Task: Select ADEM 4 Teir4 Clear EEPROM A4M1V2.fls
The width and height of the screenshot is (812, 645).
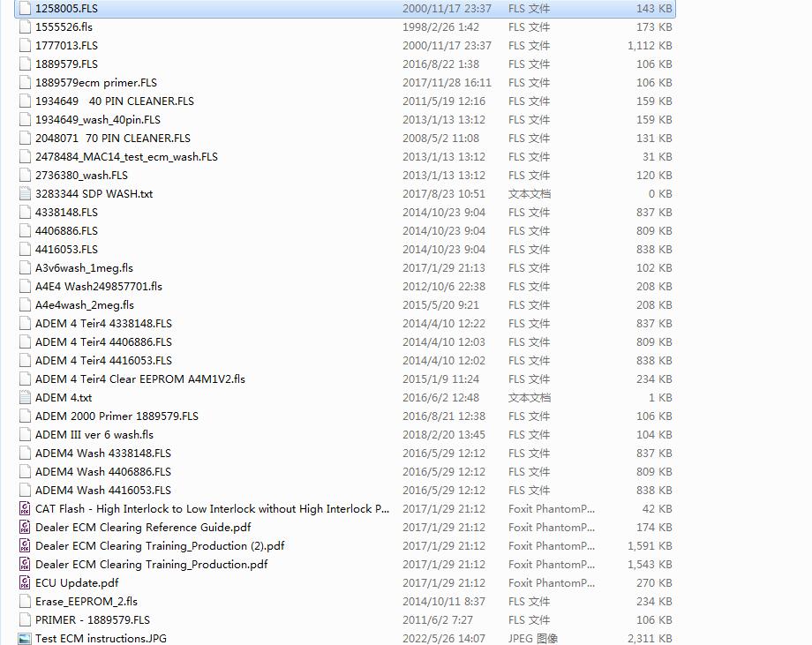Action: click(x=139, y=379)
